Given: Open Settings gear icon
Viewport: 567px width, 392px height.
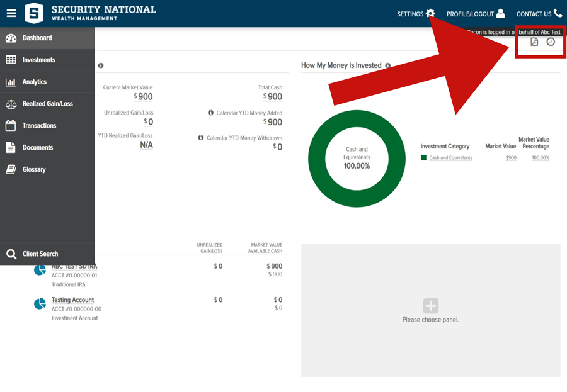Looking at the screenshot, I should click(x=430, y=13).
